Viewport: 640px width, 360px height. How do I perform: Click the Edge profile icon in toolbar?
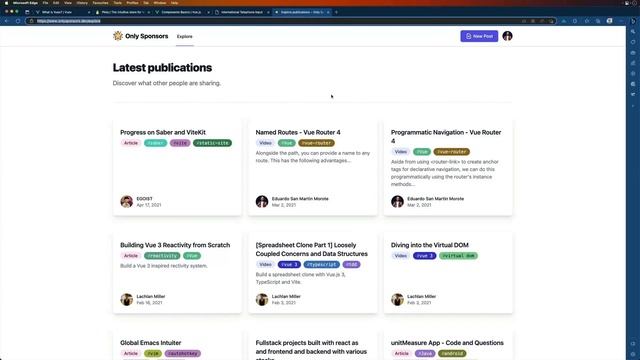tap(609, 21)
